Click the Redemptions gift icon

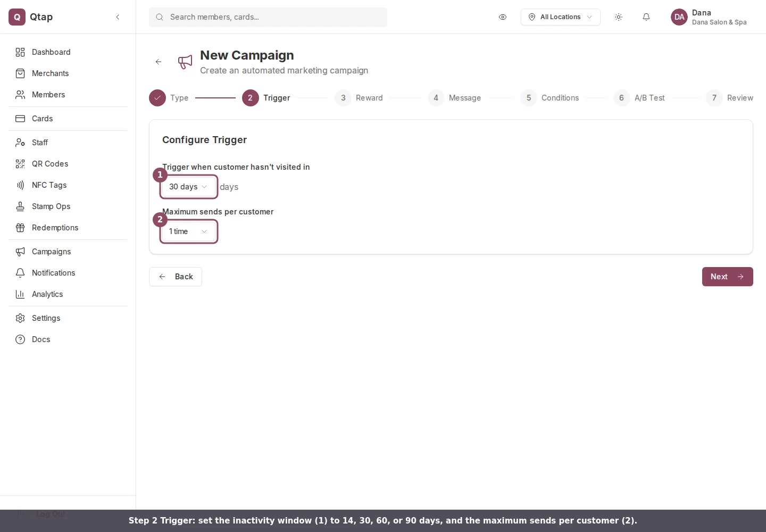click(20, 228)
